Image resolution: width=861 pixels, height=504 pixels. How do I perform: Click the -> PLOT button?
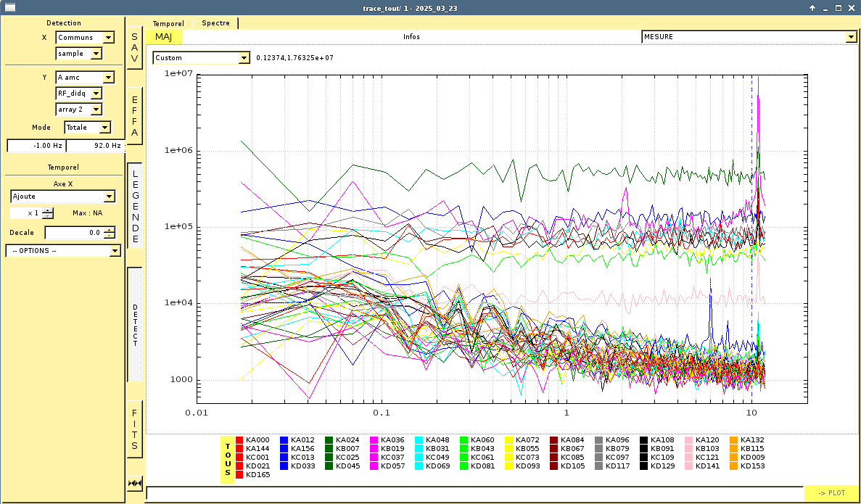click(831, 493)
